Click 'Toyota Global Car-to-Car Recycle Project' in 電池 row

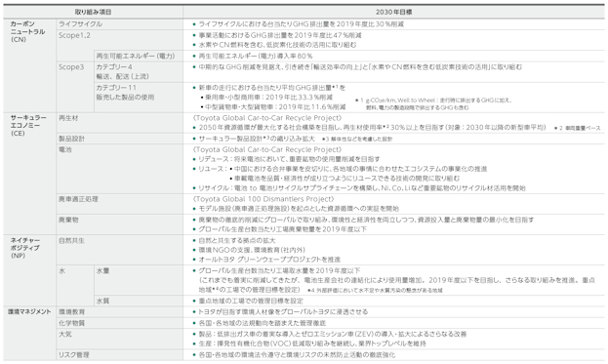click(x=267, y=149)
